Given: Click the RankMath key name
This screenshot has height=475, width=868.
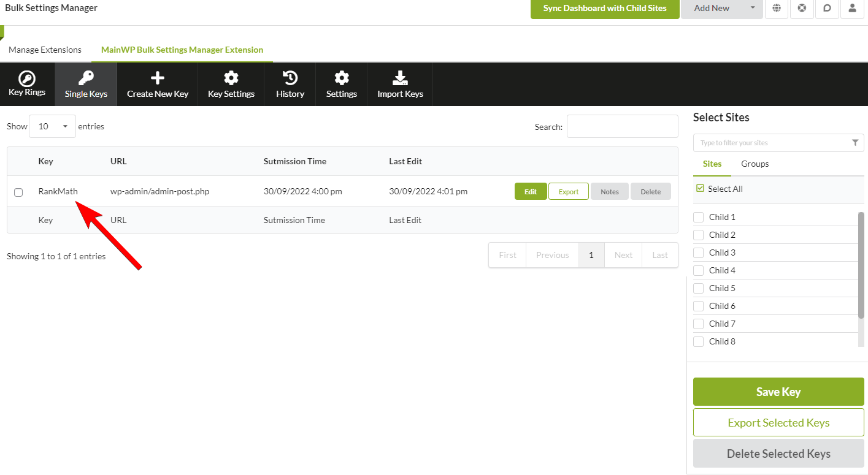Looking at the screenshot, I should click(58, 191).
